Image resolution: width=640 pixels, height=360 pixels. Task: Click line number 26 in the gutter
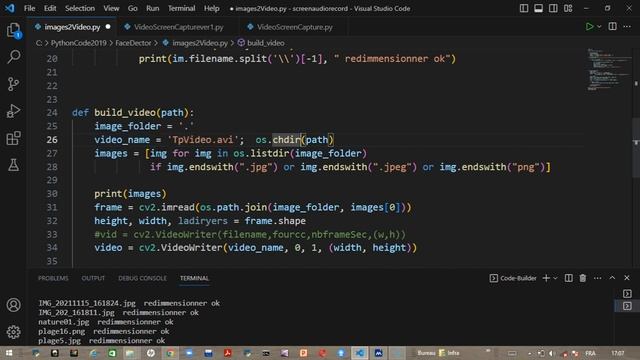[x=52, y=140]
